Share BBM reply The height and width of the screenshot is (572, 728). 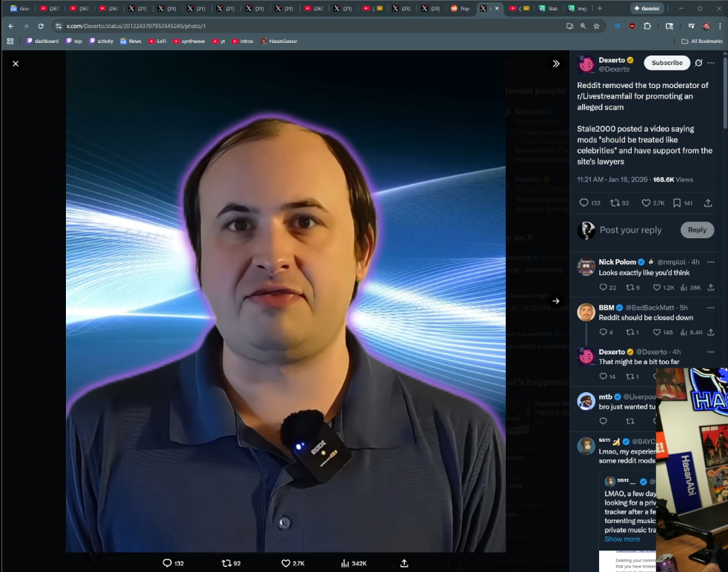tap(711, 332)
